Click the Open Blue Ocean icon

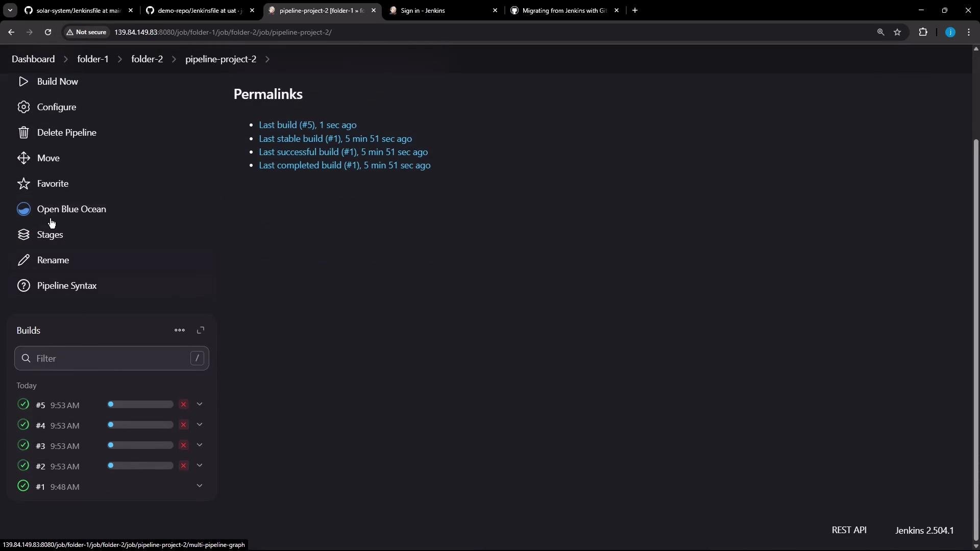coord(23,209)
